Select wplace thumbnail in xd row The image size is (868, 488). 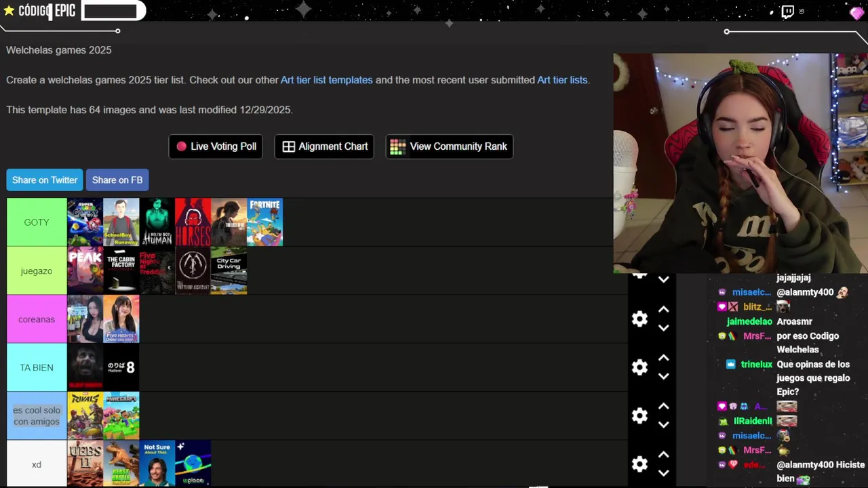click(x=193, y=464)
